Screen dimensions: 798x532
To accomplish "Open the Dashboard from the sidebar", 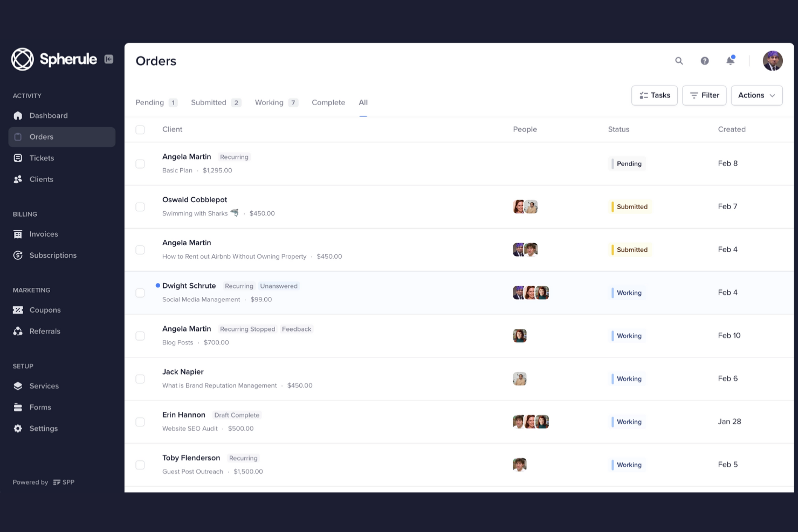I will tap(49, 115).
